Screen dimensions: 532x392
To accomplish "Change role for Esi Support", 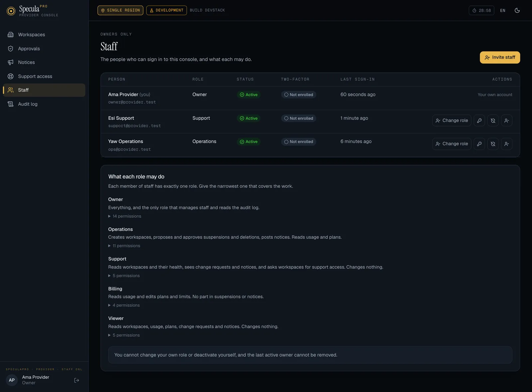I will pos(452,120).
